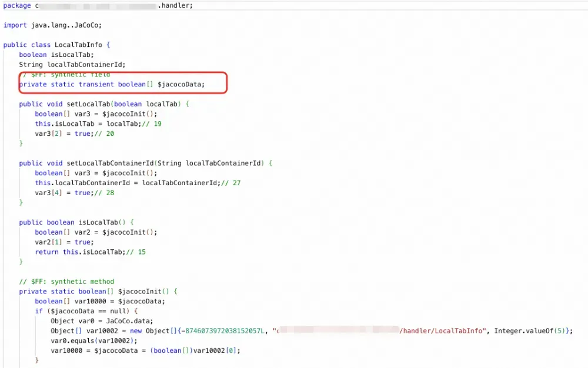Viewport: 588px width, 368px height.
Task: Click the 'var2[1] = true;' line
Action: point(65,242)
